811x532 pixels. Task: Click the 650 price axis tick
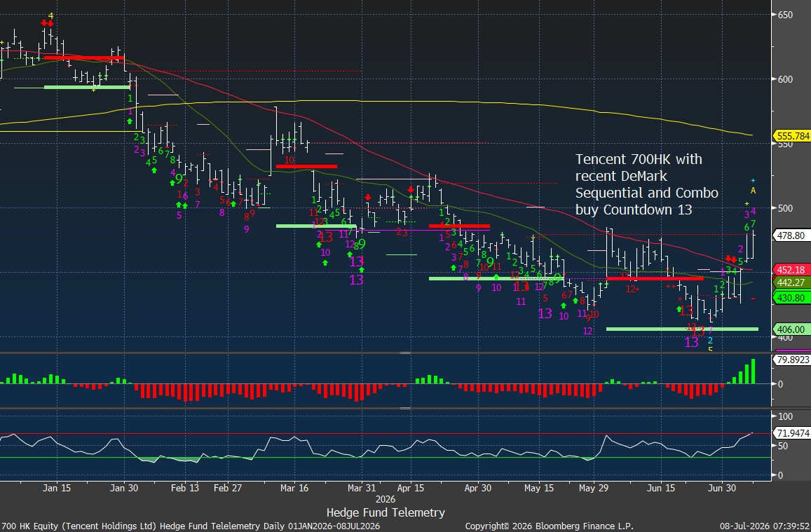pyautogui.click(x=785, y=15)
